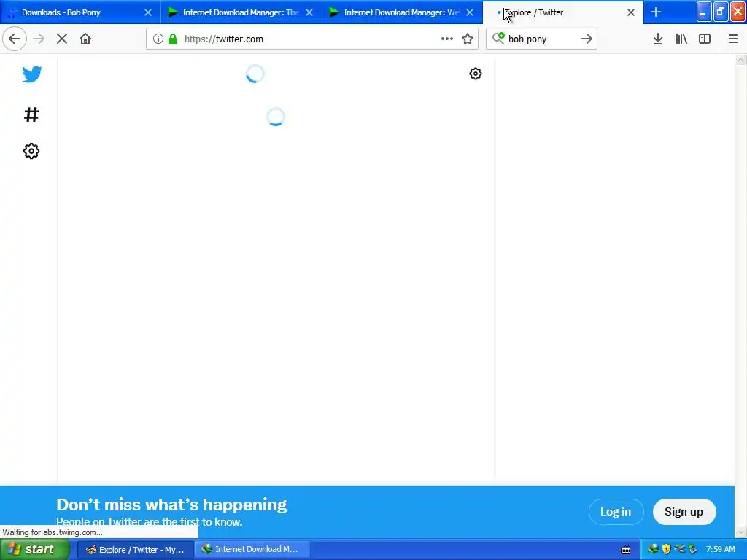Open page actions three-dot menu
747x560 pixels.
(x=447, y=39)
